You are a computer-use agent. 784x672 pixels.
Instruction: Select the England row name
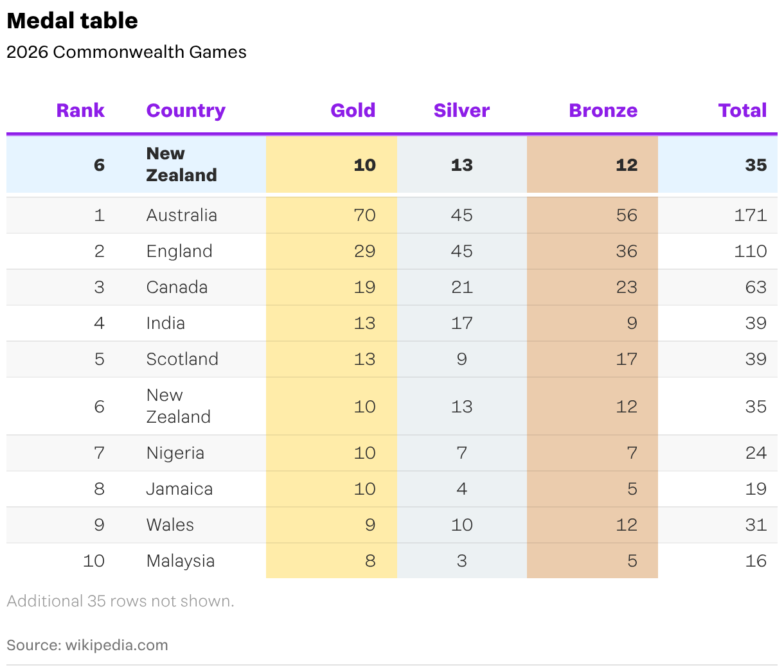click(179, 251)
